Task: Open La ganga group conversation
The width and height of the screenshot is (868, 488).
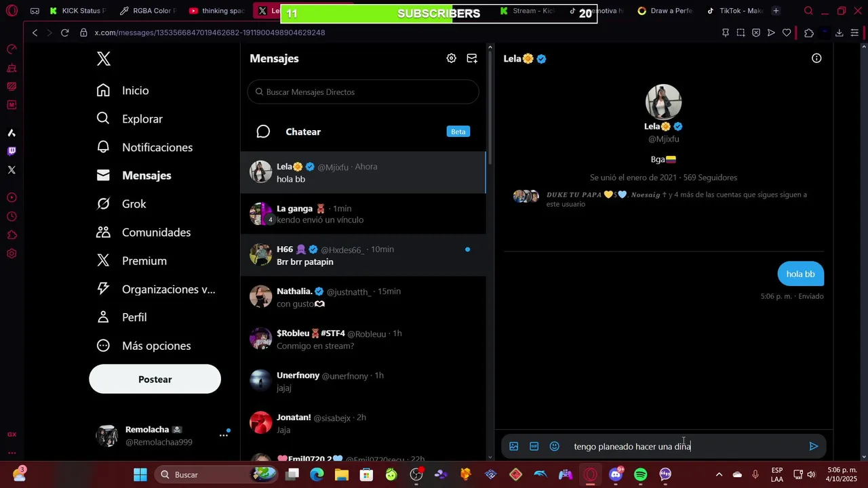Action: pos(363,214)
